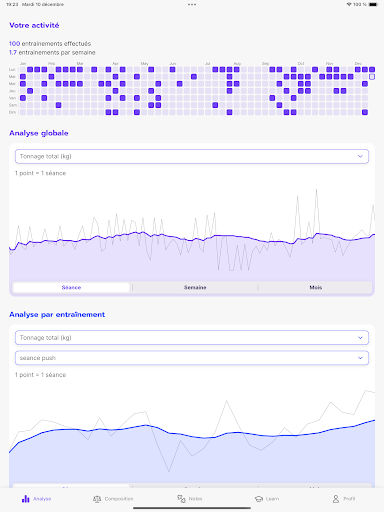Tap the tall peak on global tonnage chart
This screenshot has height=512, width=384.
(316, 191)
